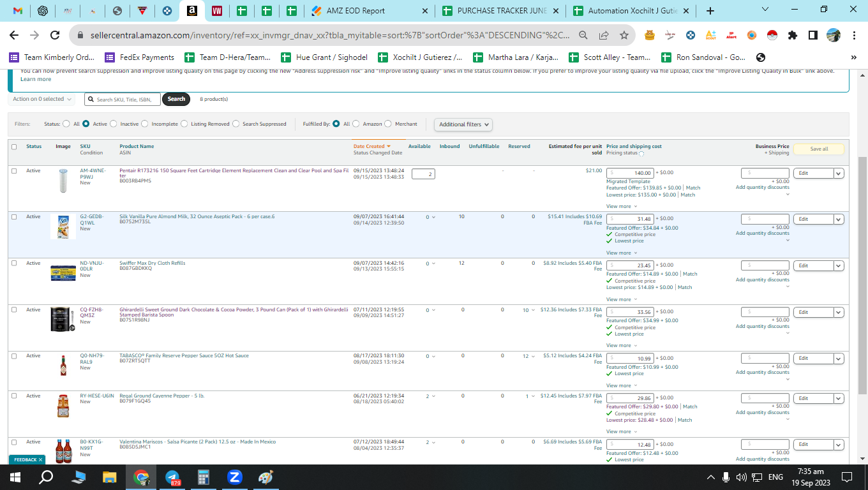
Task: Open Edit dropdown arrow for Silk Almond Milk
Action: pos(839,219)
